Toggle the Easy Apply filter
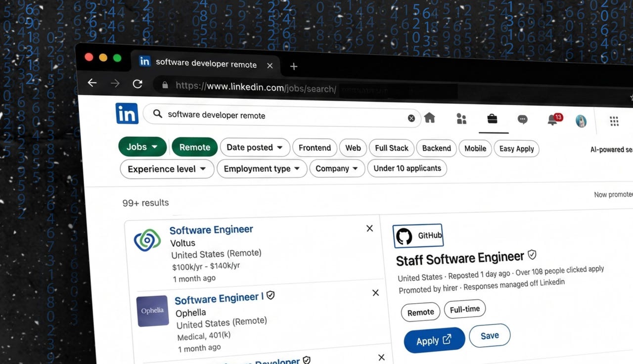Viewport: 633px width, 364px height. coord(516,149)
